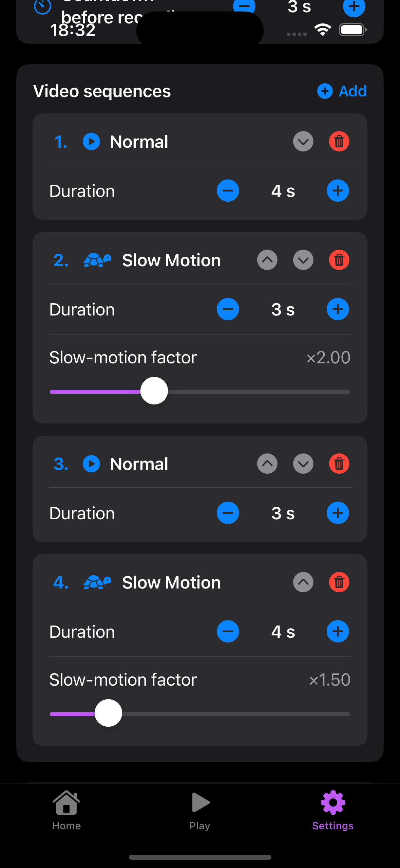Add a new video sequence
Viewport: 400px width, 868px height.
click(x=342, y=91)
